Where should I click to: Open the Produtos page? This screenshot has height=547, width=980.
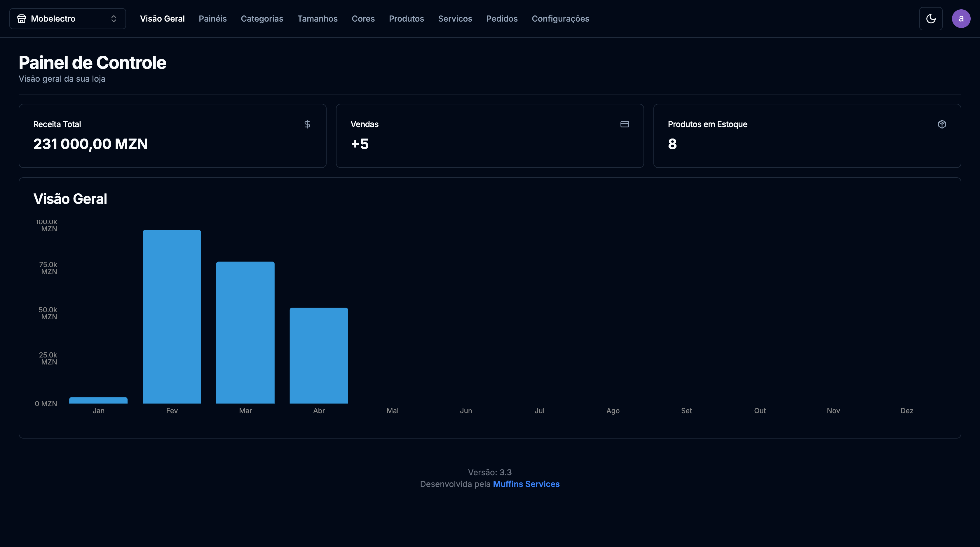(406, 19)
